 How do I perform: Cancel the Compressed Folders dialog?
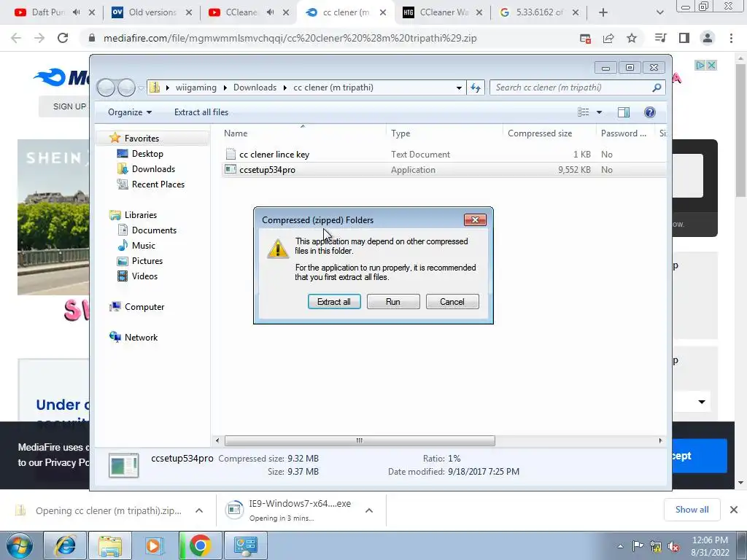coord(452,301)
